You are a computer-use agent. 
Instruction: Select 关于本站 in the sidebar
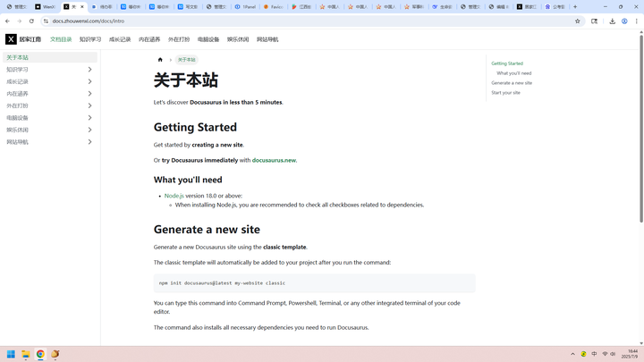(50, 57)
